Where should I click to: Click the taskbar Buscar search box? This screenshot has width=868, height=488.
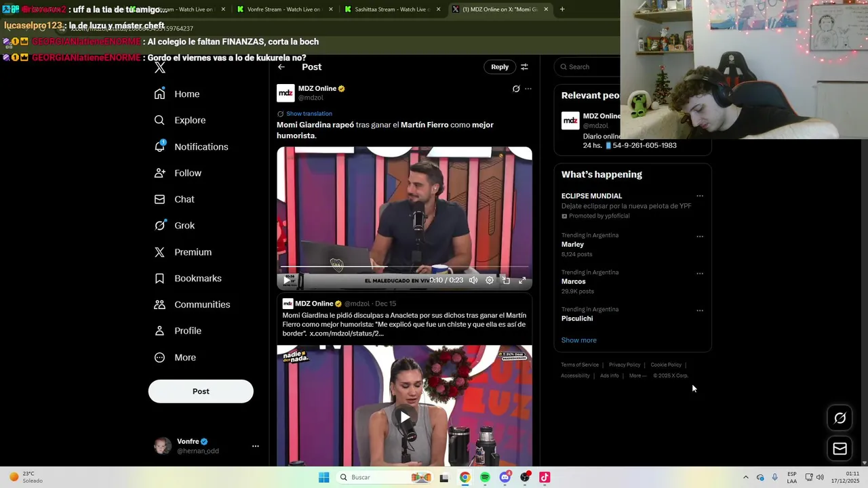[384, 477]
